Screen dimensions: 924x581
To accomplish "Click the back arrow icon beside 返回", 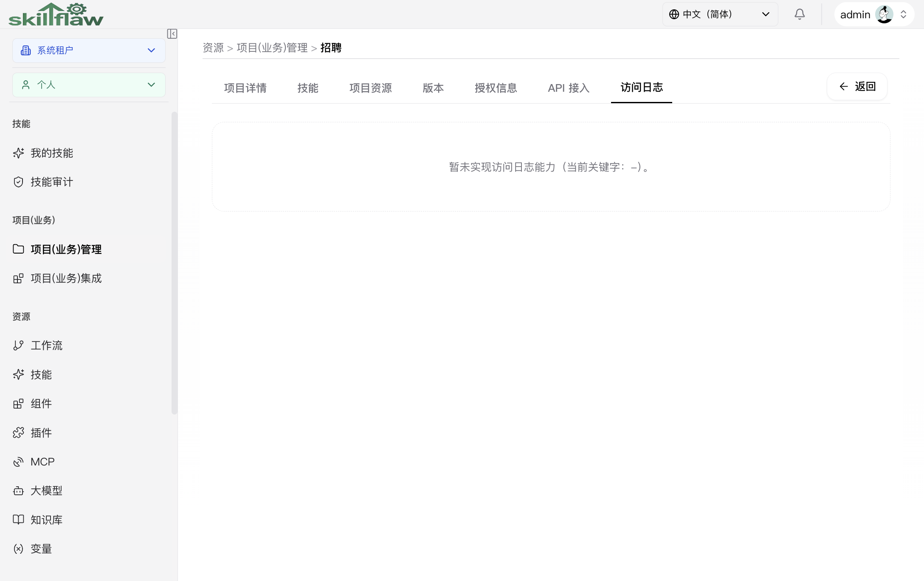I will point(843,87).
